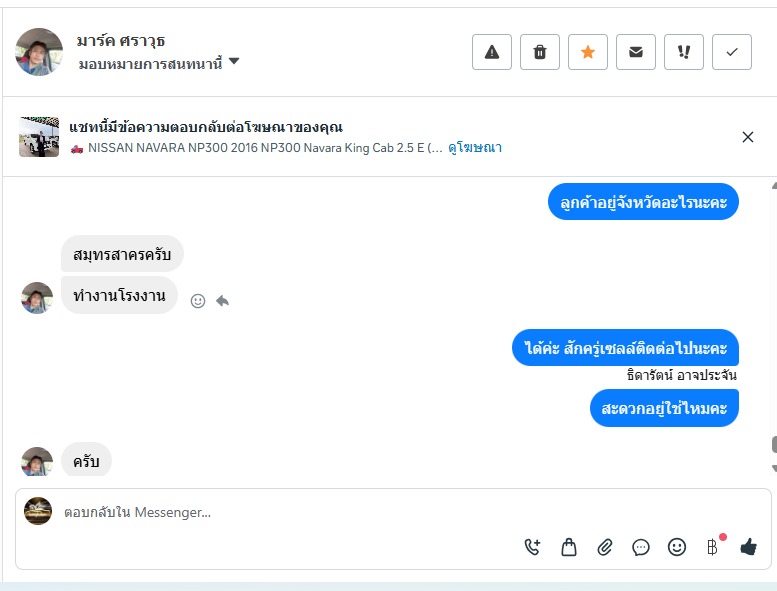Open the emoji picker smiley
Image resolution: width=777 pixels, height=591 pixels.
[677, 547]
